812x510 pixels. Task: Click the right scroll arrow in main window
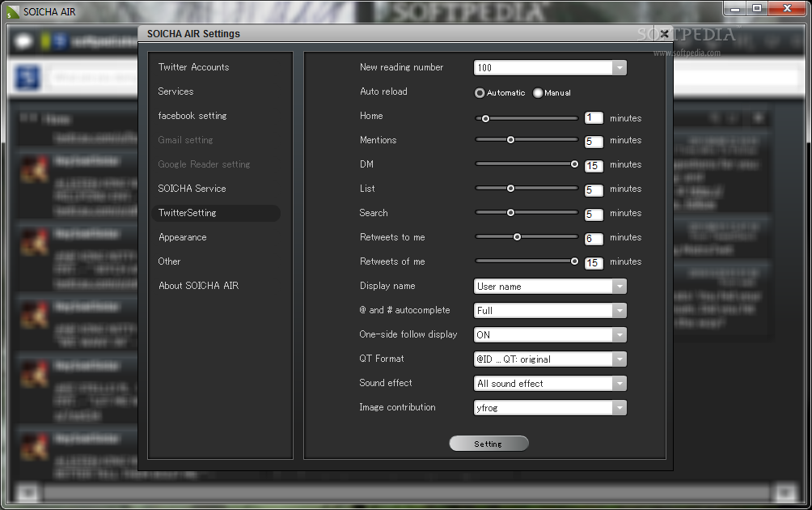click(x=785, y=492)
